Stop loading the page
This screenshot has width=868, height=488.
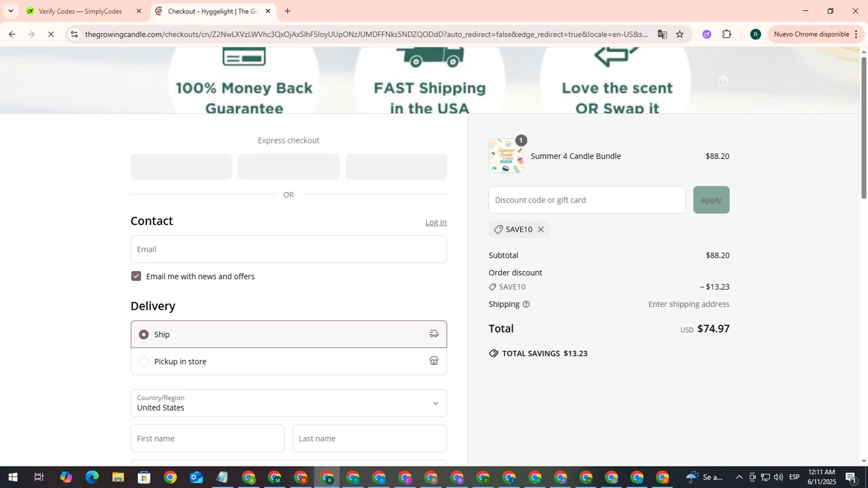51,34
